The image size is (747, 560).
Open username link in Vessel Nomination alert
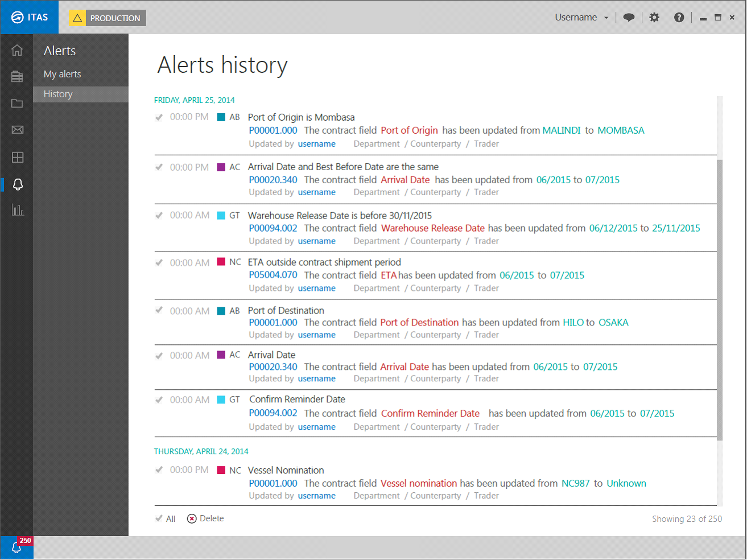click(317, 496)
